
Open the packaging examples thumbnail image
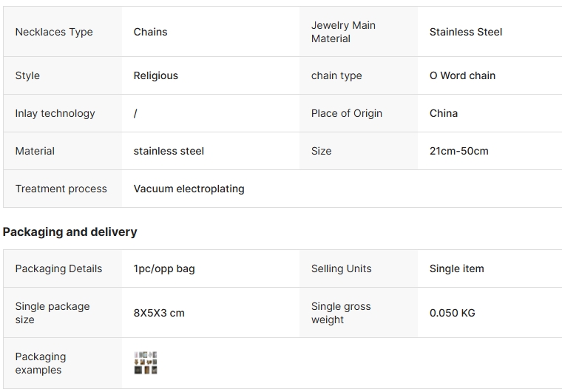(x=146, y=362)
